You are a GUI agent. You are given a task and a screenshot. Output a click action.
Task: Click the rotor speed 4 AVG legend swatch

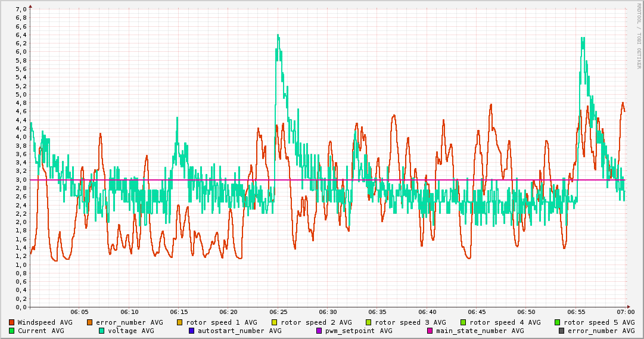point(463,322)
